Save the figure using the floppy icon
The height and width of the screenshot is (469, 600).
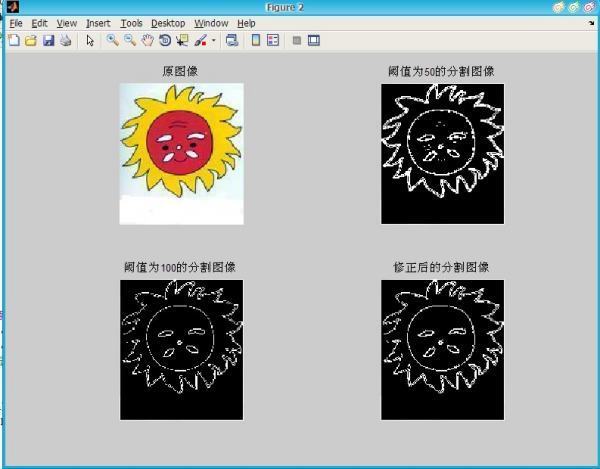point(48,40)
